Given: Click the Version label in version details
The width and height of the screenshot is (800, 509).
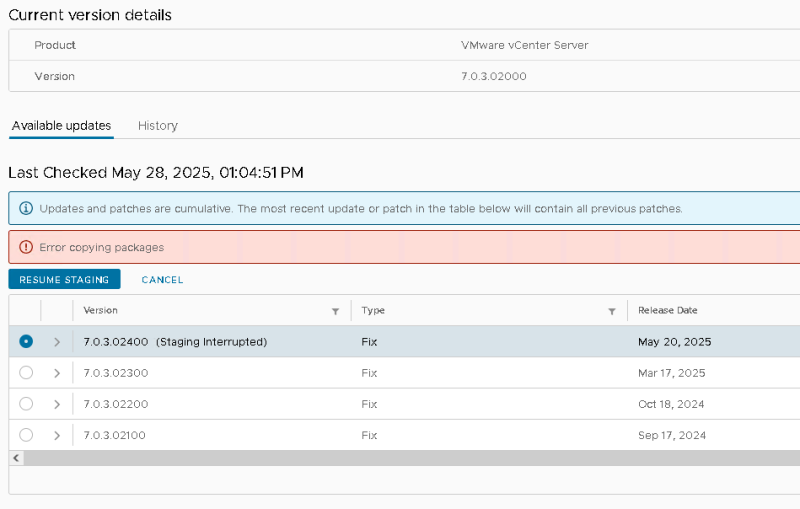Looking at the screenshot, I should coord(54,76).
